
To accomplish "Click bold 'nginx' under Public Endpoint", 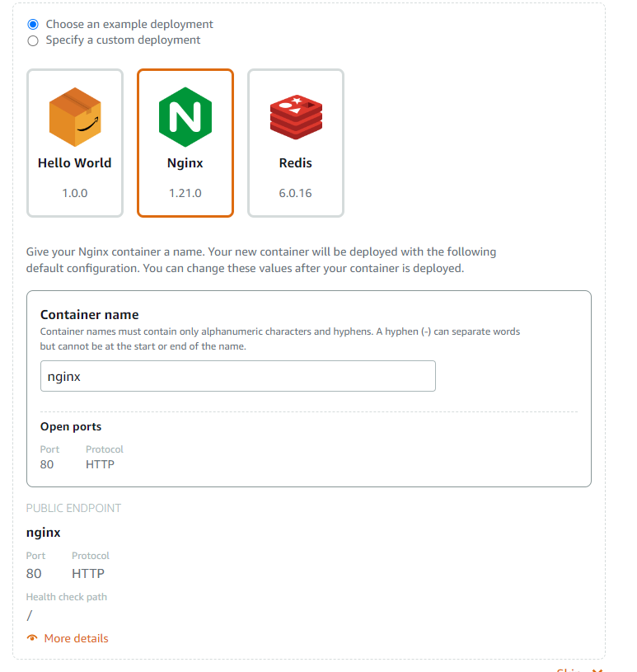I will point(44,533).
